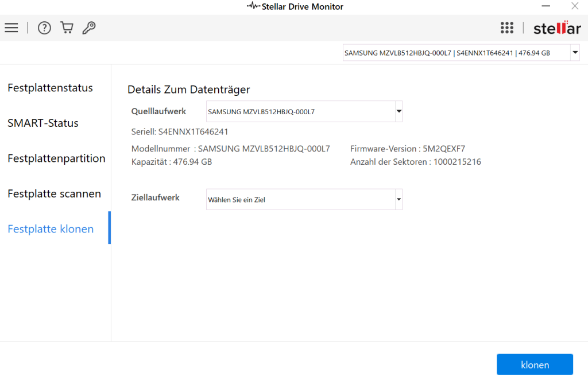Select the Festplatte klonen tab

[x=51, y=228]
